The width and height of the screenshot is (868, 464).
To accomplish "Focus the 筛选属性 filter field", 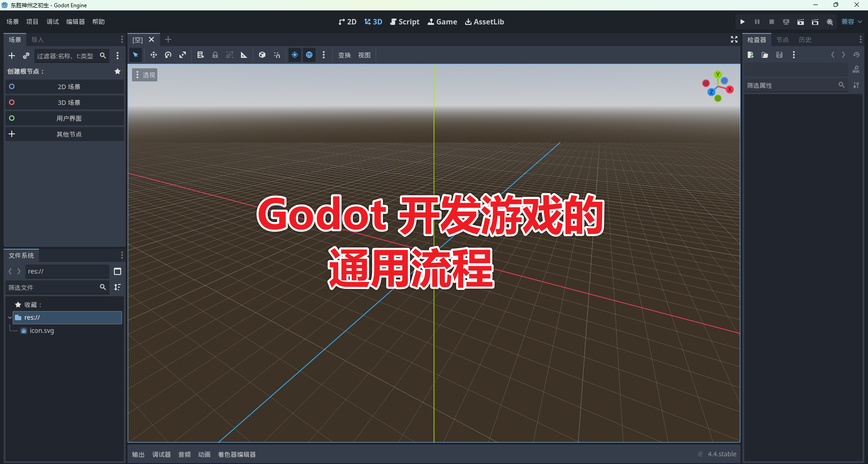I will click(x=796, y=85).
